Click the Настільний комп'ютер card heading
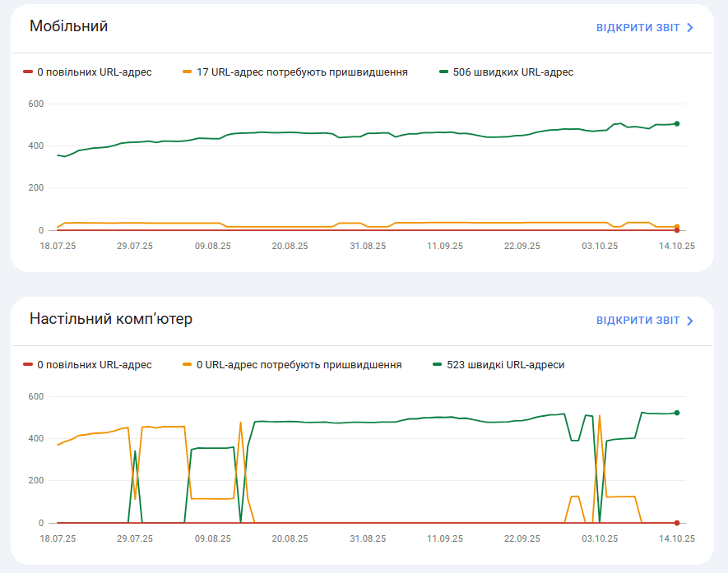This screenshot has width=728, height=573. 111,319
